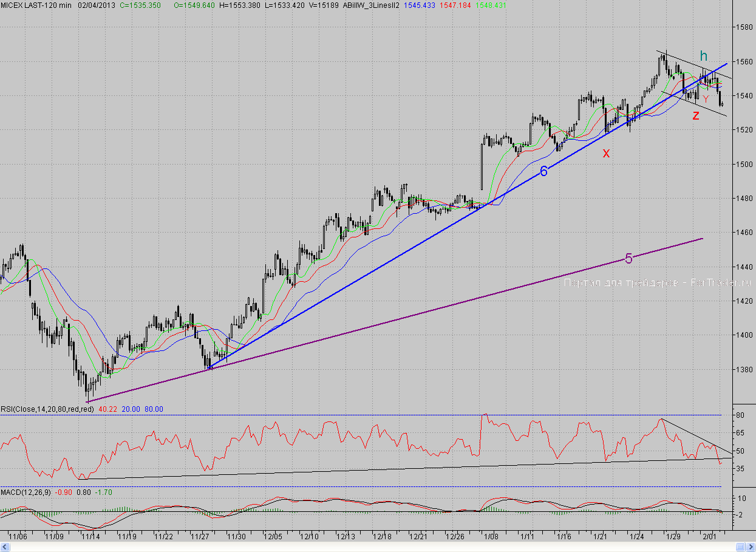Select the purple trendline label 5
This screenshot has height=552, width=756.
point(628,259)
